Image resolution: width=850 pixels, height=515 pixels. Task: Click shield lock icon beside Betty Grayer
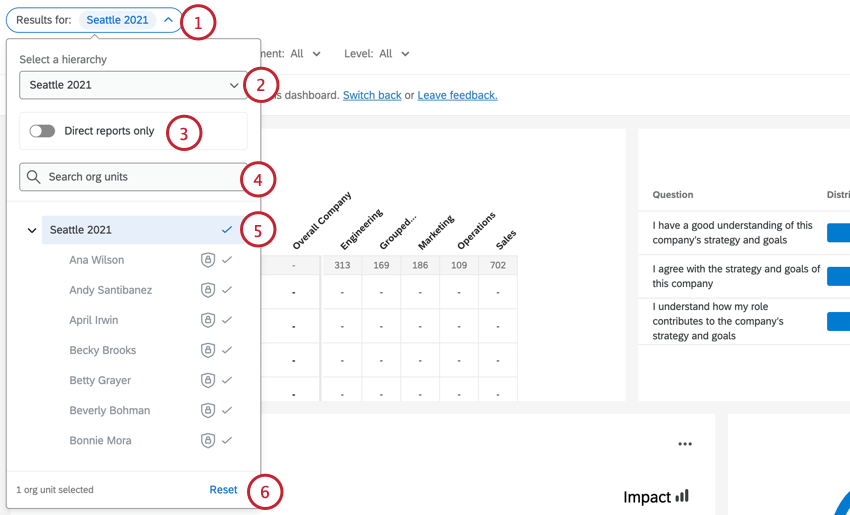(208, 380)
